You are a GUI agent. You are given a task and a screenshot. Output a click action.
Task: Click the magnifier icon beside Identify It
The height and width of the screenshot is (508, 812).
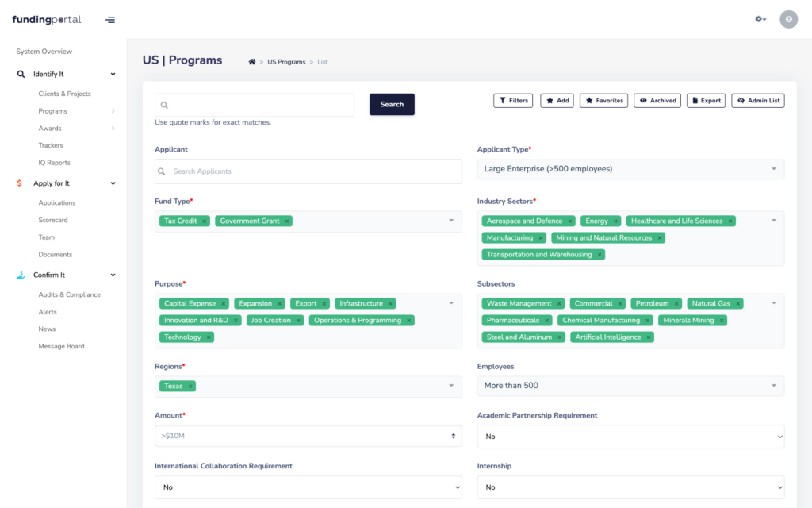point(21,74)
